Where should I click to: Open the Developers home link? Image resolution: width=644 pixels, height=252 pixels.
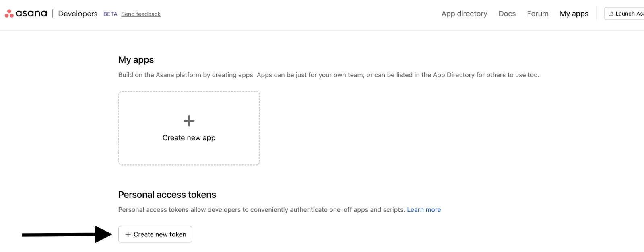point(78,14)
